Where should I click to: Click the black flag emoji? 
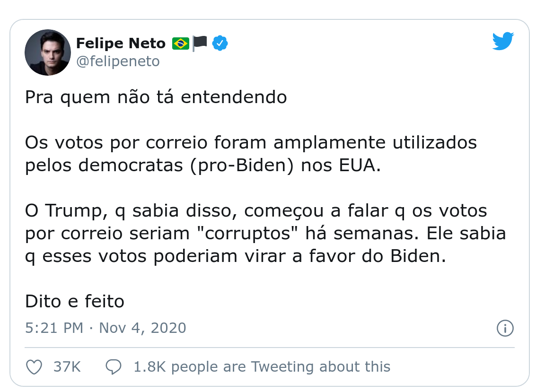(200, 44)
